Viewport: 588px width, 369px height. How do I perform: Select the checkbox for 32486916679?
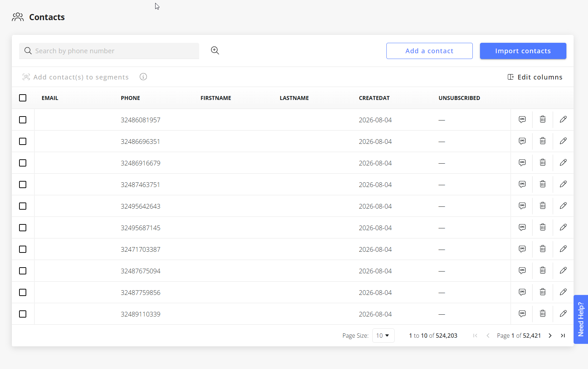click(23, 163)
